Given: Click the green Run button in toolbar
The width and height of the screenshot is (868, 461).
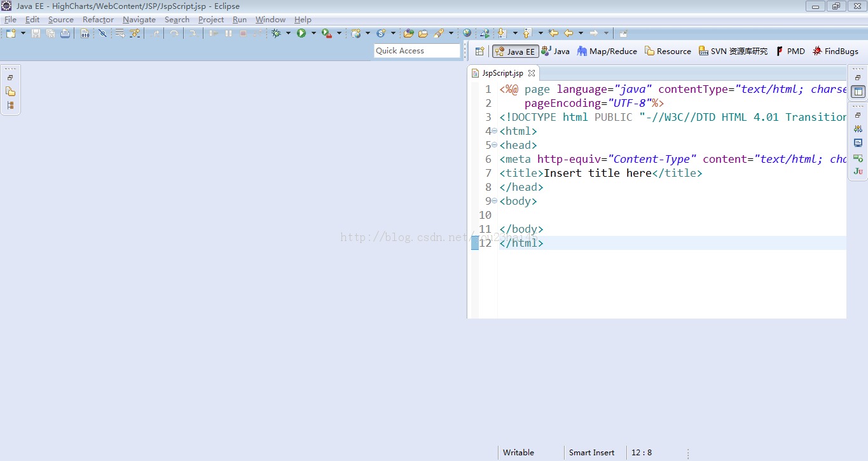Looking at the screenshot, I should click(301, 33).
